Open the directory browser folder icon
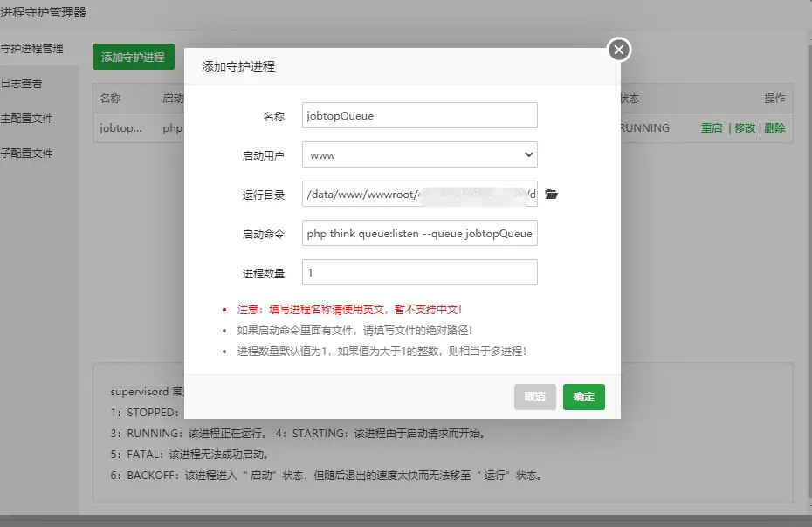Screen dimensions: 812x527 (x=551, y=194)
